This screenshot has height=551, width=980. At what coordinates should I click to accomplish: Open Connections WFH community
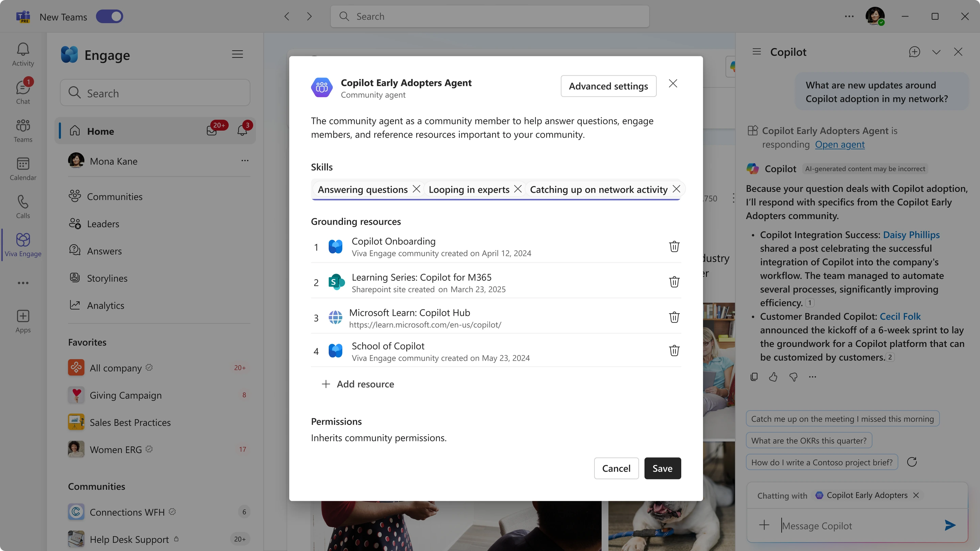click(x=159, y=512)
